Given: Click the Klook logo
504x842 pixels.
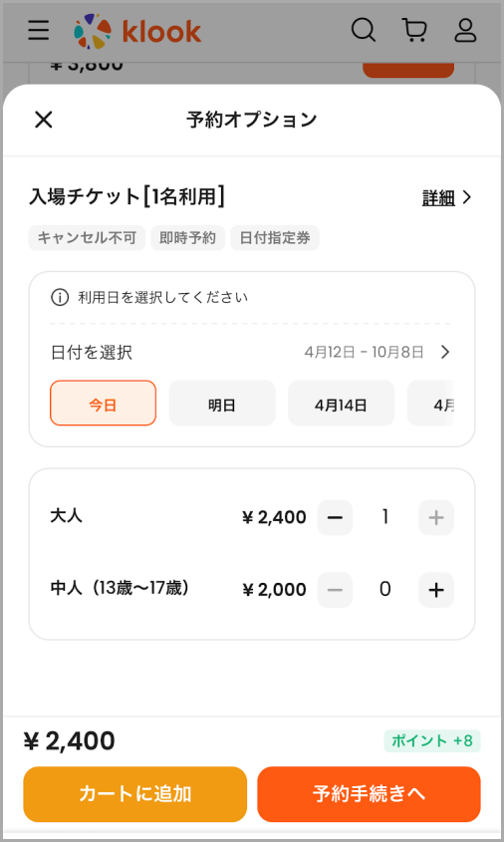Looking at the screenshot, I should coord(137,31).
